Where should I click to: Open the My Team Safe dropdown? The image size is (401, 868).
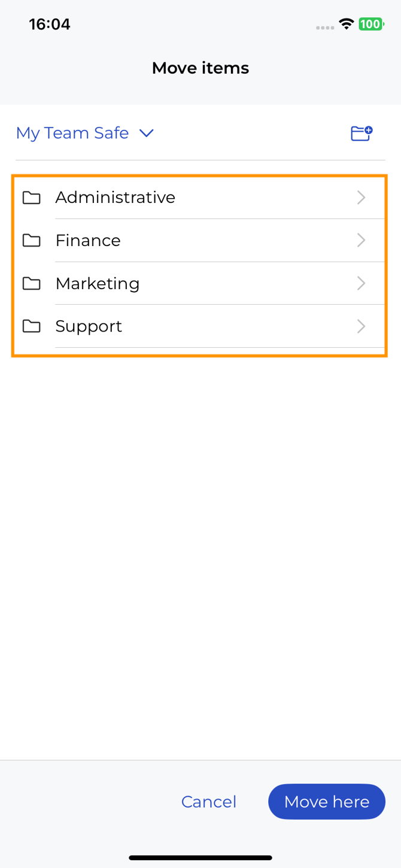click(72, 133)
